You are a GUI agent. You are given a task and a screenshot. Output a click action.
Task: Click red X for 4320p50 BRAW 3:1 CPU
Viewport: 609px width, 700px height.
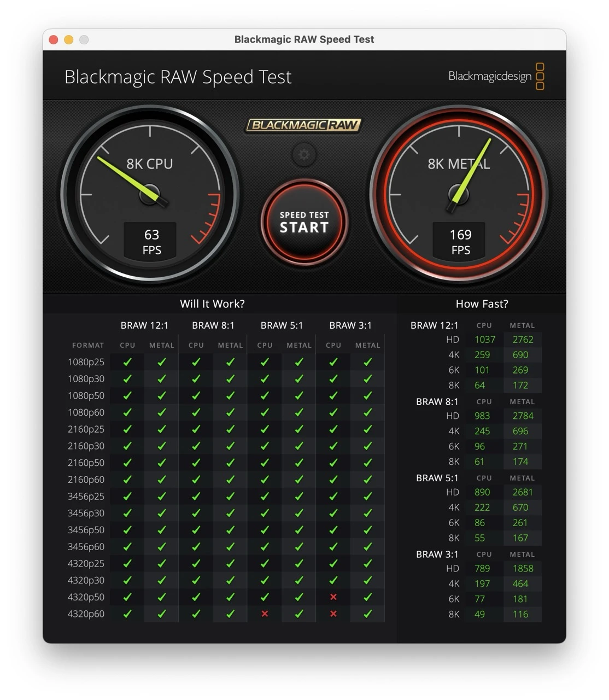pos(333,597)
